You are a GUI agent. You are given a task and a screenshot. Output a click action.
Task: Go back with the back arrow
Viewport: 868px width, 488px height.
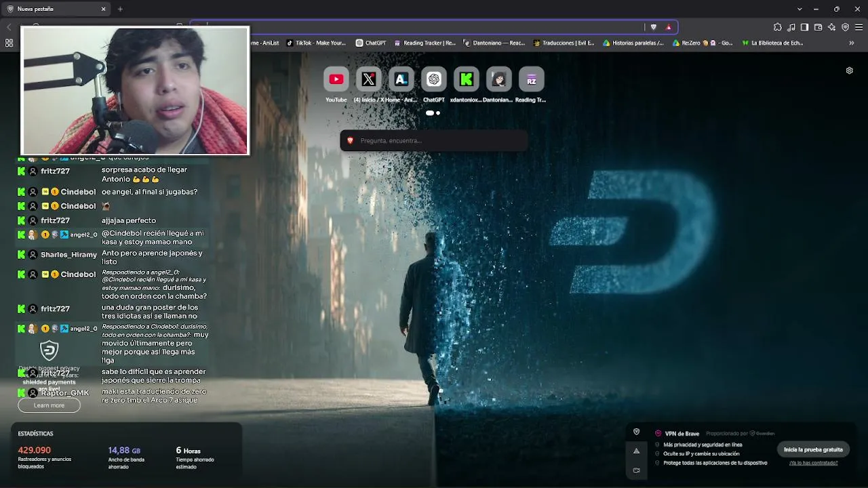[x=9, y=27]
